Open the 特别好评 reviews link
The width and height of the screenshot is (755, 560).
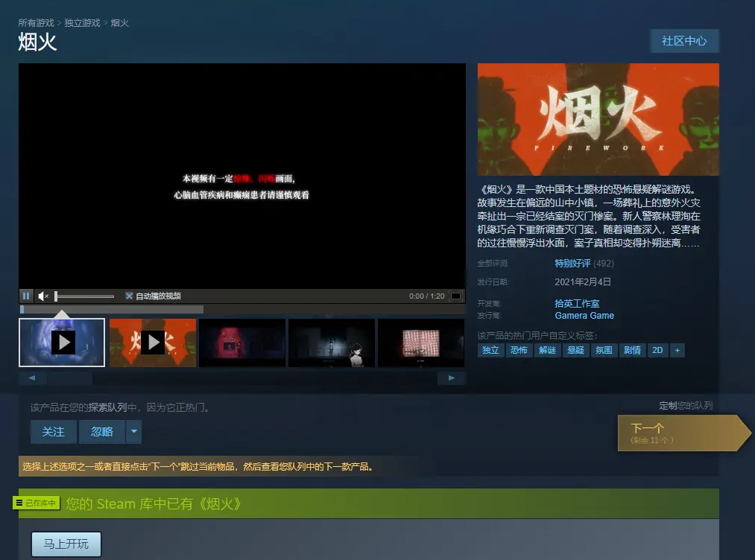(572, 263)
